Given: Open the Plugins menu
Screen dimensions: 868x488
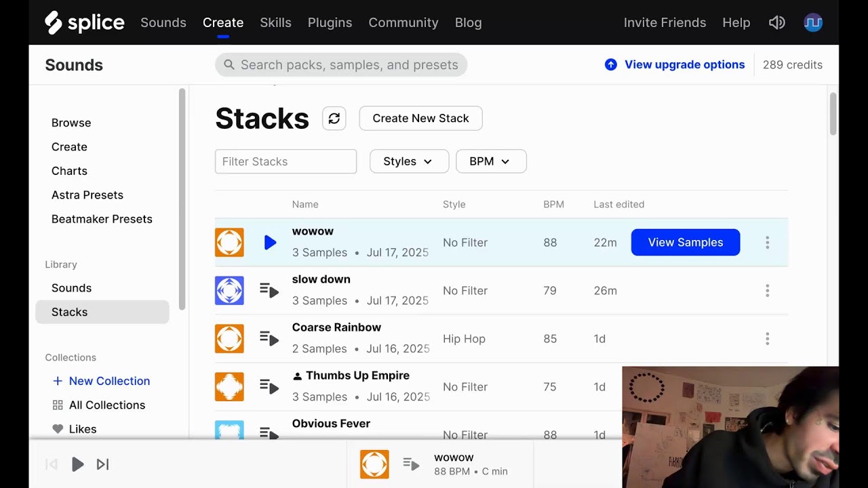Looking at the screenshot, I should point(330,22).
